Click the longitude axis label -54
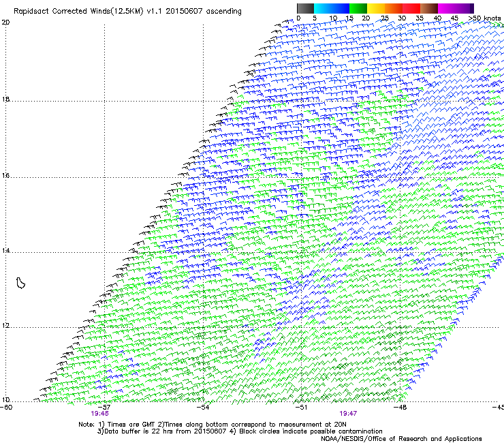This screenshot has width=504, height=443. point(203,408)
